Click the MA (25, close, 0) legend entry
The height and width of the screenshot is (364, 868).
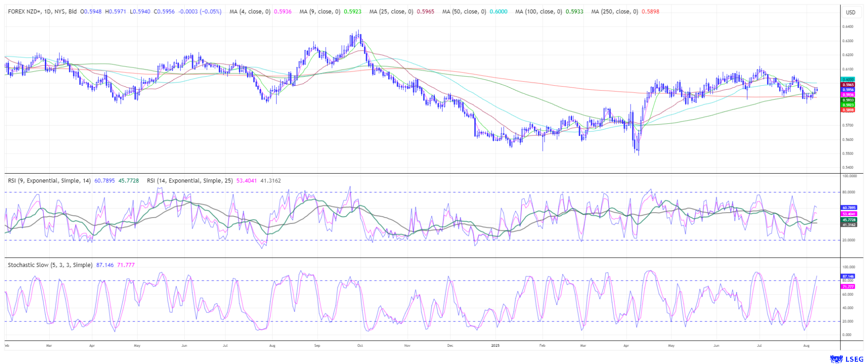[391, 11]
